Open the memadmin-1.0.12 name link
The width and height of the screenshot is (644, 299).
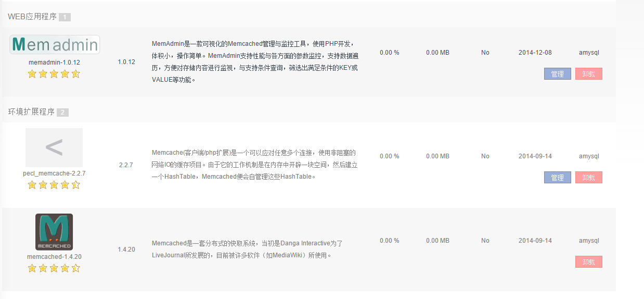point(54,62)
